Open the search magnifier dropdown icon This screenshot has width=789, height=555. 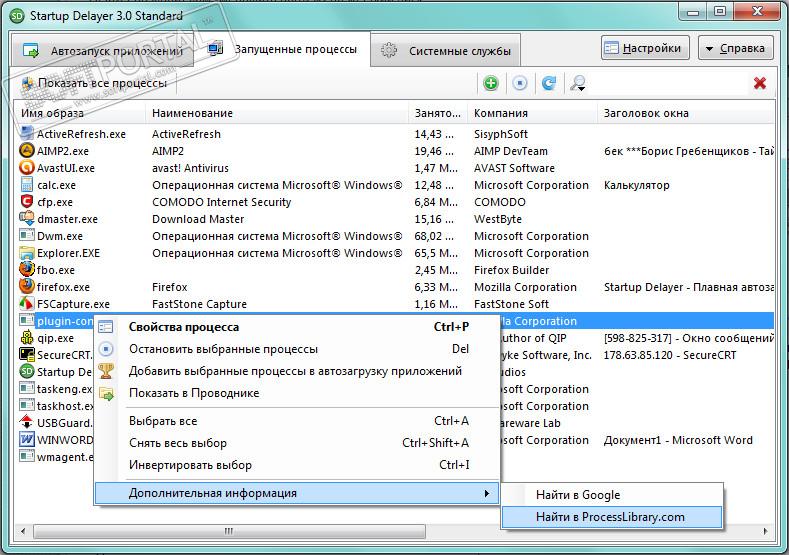[x=578, y=83]
